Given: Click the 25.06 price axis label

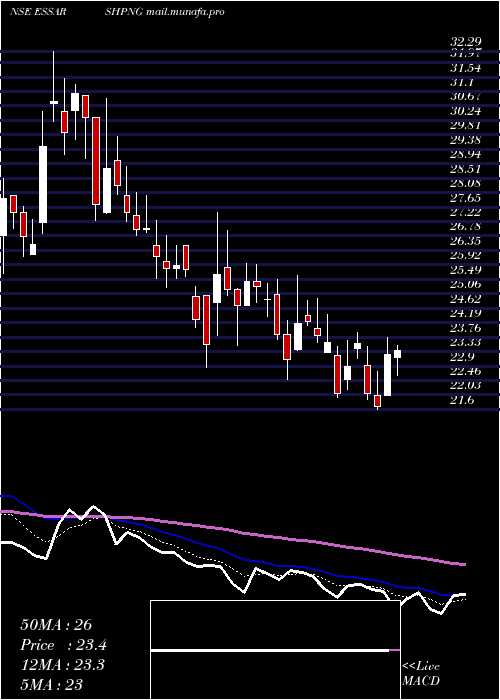Looking at the screenshot, I should (466, 284).
